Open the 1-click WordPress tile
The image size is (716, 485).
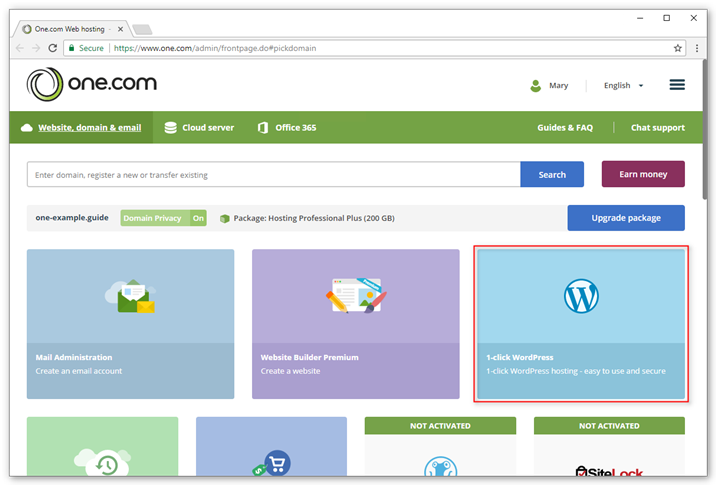[x=581, y=324]
